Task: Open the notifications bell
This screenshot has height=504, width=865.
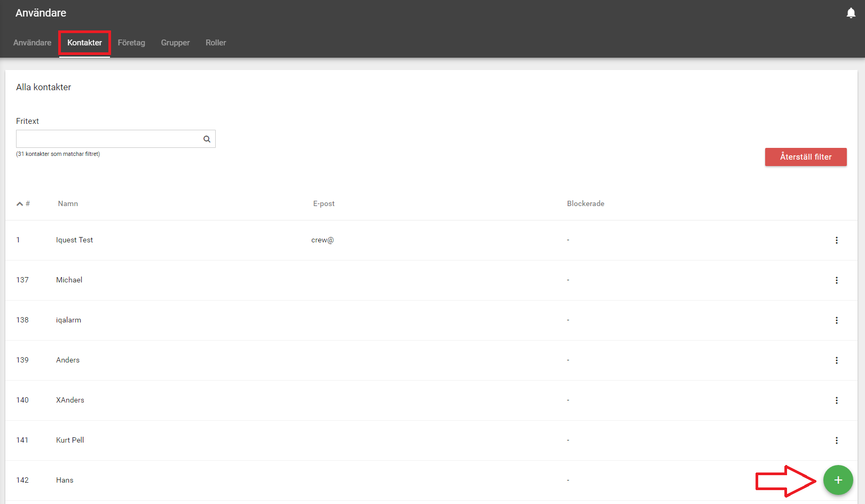Action: (x=851, y=13)
